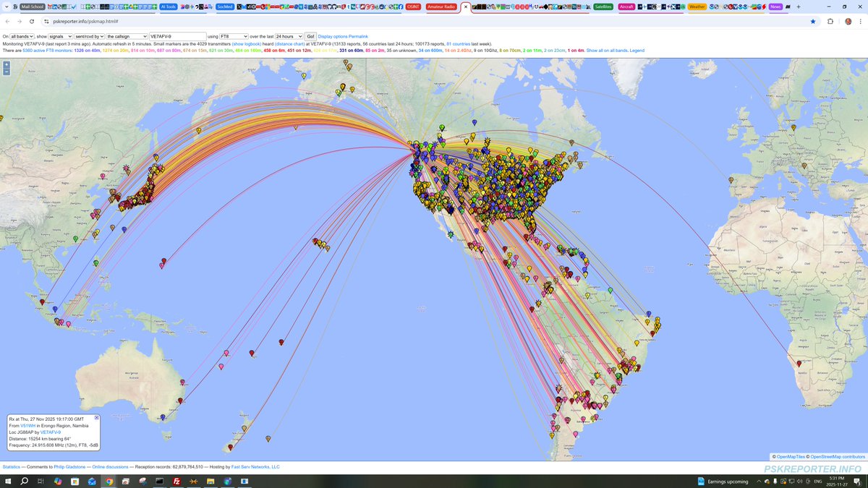Open Task View on the taskbar
Screen dimensions: 868x488
point(41,481)
